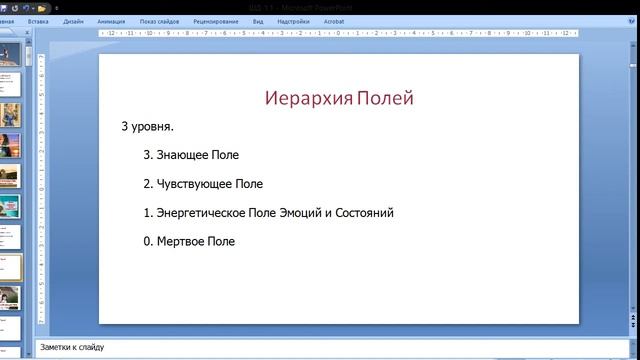Open the Надстройки tab
This screenshot has width=640, height=360.
point(293,22)
